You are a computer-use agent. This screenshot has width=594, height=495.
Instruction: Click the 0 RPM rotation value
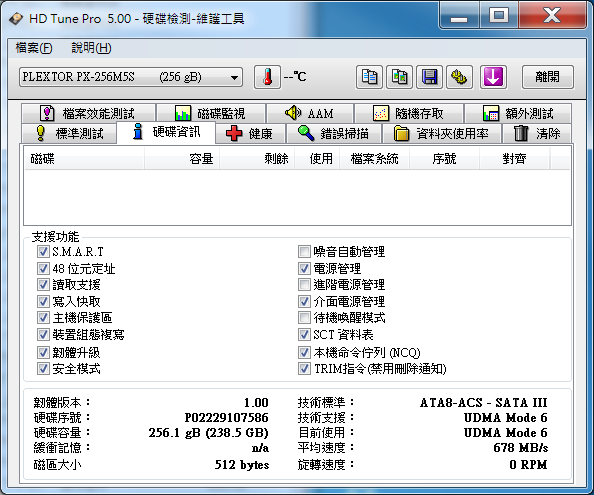pyautogui.click(x=528, y=465)
